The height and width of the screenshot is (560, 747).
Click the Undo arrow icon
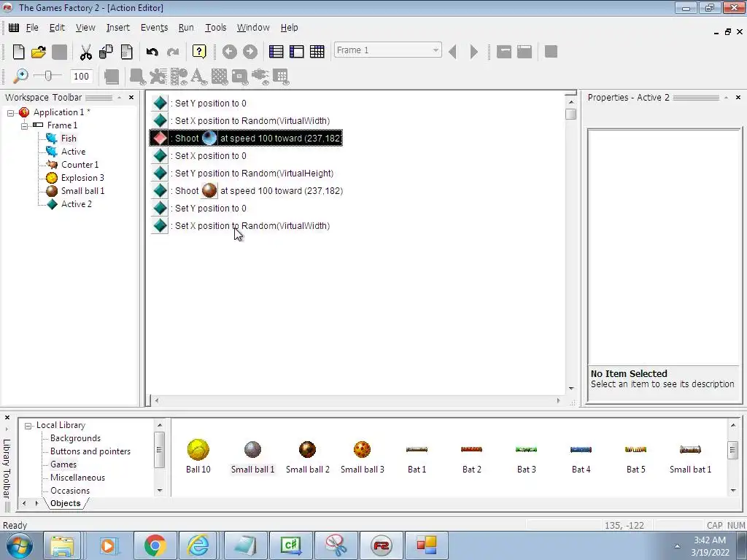(152, 52)
